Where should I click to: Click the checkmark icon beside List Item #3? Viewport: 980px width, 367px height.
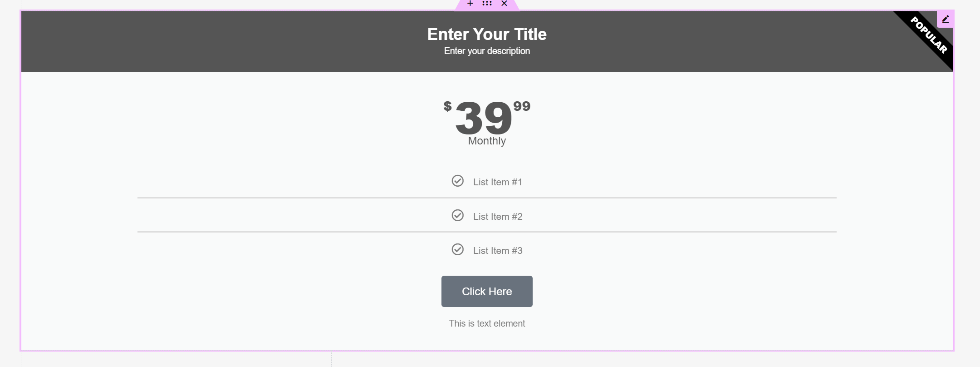click(457, 249)
